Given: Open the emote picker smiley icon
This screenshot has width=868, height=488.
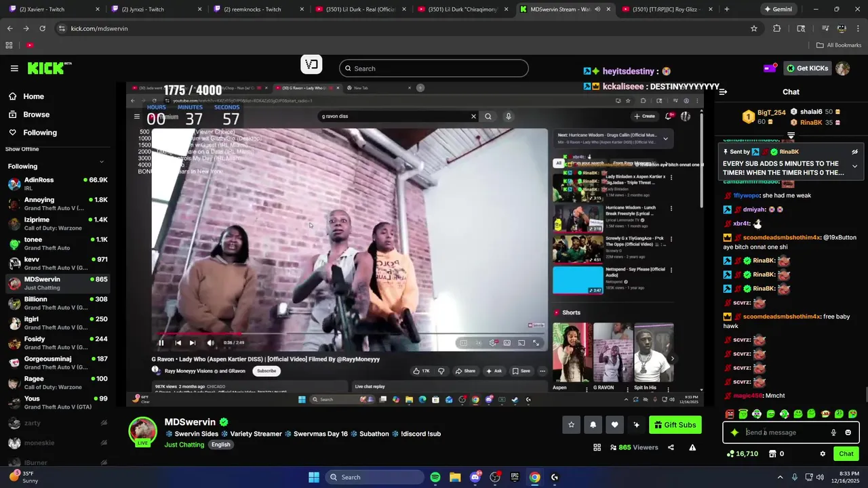Looking at the screenshot, I should pyautogui.click(x=848, y=432).
